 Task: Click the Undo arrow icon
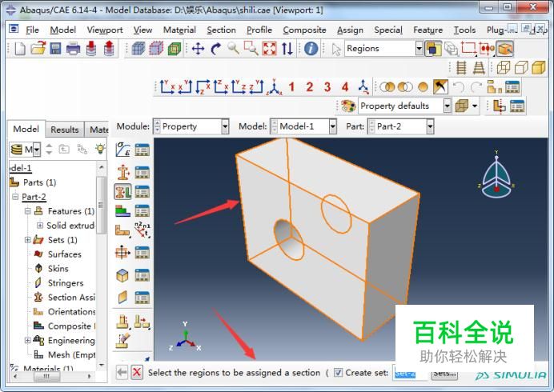point(458,86)
